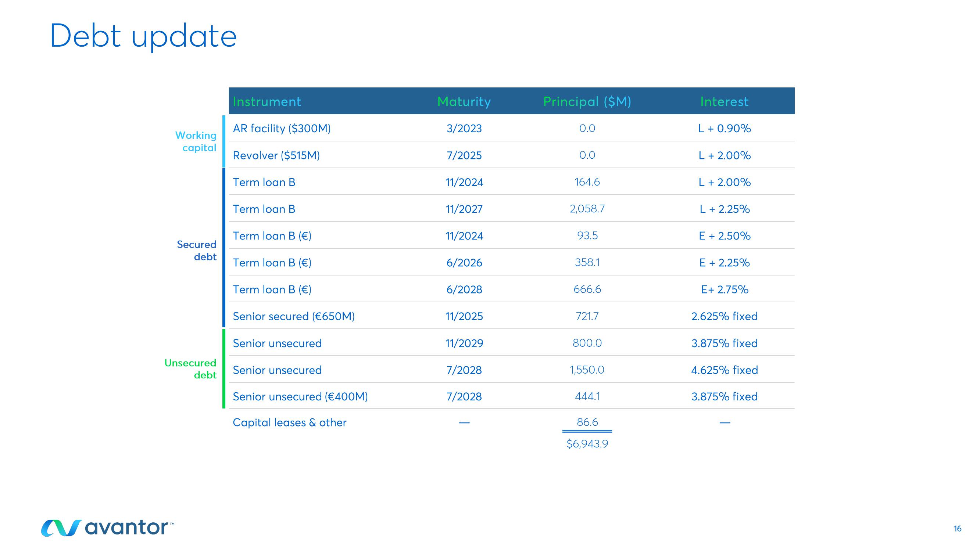
Task: Click the 86.6 principal value
Action: point(587,422)
